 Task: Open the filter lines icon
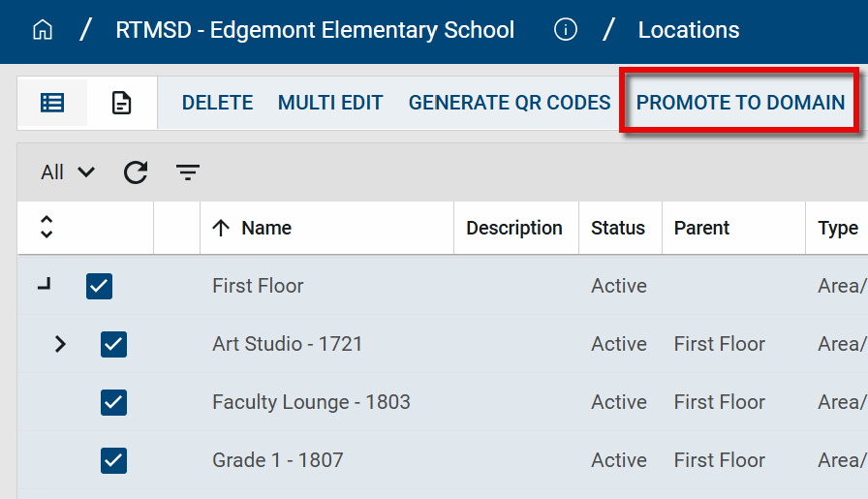(188, 172)
